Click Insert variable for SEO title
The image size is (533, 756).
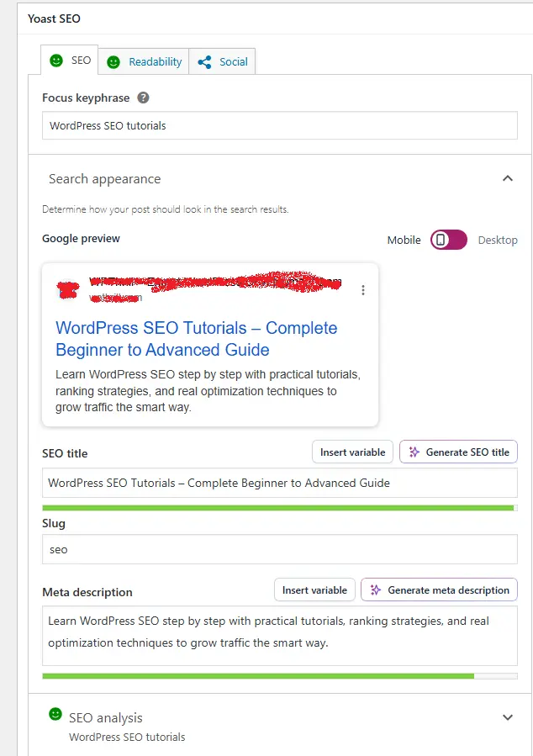352,452
